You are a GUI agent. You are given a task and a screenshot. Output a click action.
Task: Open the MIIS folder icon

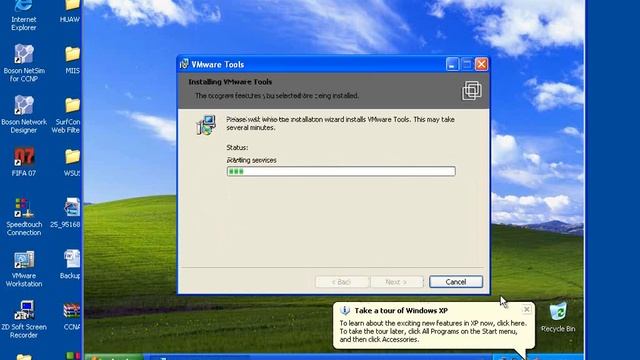72,60
